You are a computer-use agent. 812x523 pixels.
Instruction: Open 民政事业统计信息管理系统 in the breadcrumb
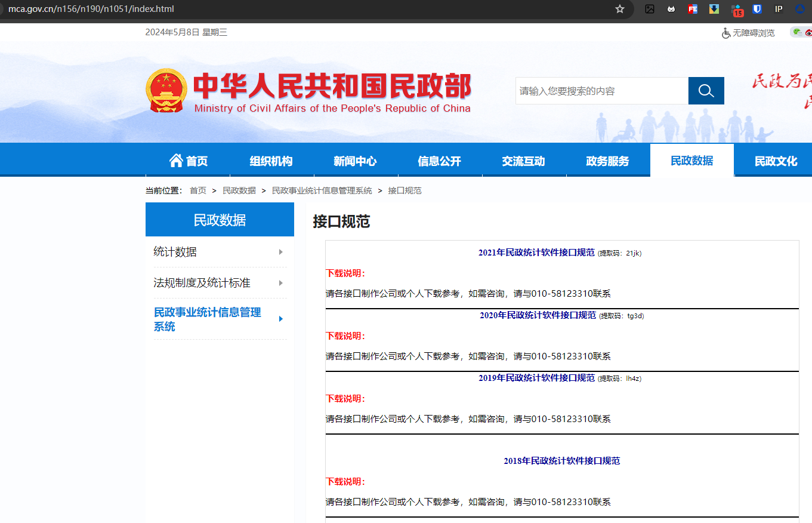[322, 190]
